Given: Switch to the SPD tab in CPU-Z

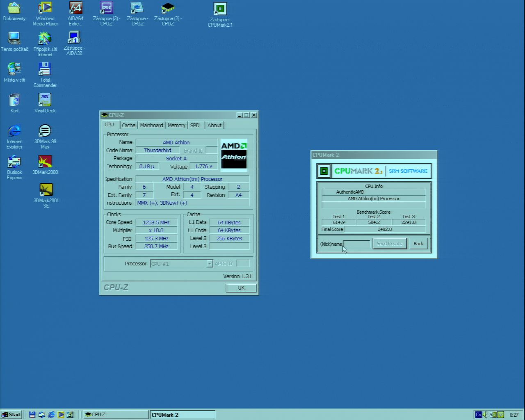Looking at the screenshot, I should tap(195, 126).
